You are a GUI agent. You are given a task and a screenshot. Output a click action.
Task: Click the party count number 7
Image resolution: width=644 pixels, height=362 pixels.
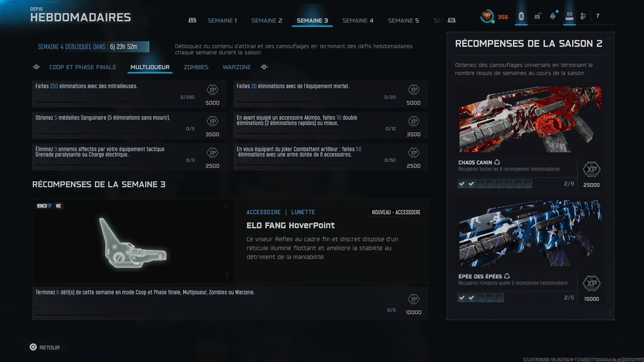coord(597,16)
